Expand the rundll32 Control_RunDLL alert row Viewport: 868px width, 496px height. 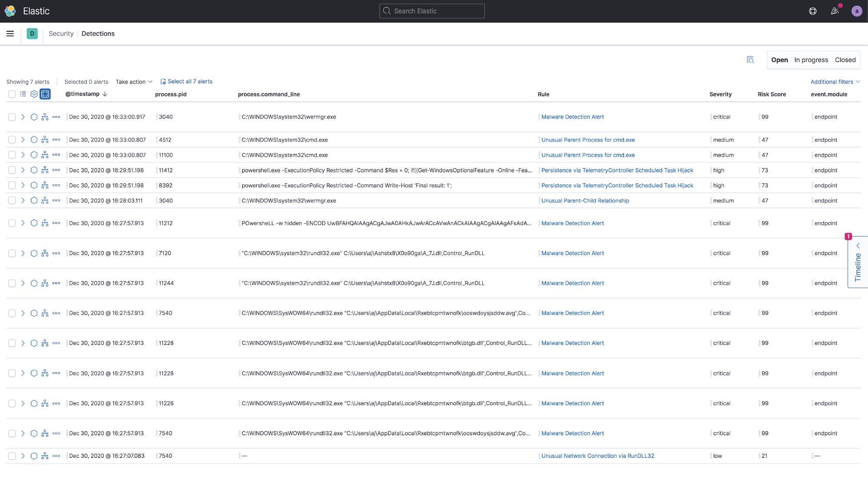[x=23, y=253]
